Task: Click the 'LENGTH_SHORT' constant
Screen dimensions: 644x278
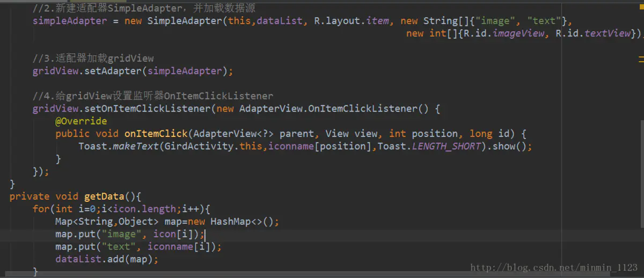Action: click(447, 147)
